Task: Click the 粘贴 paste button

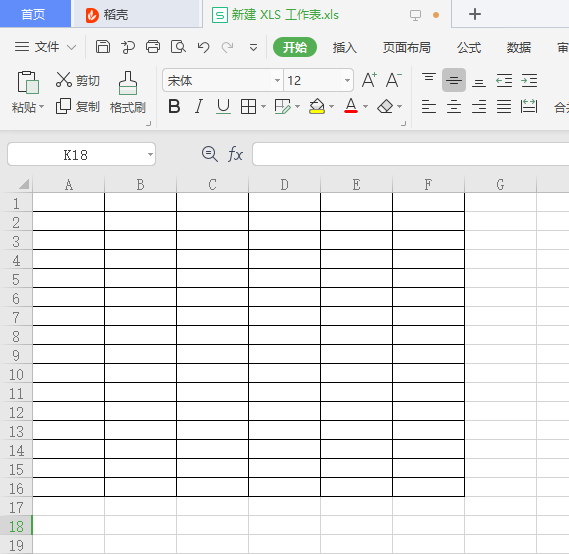Action: (x=28, y=93)
